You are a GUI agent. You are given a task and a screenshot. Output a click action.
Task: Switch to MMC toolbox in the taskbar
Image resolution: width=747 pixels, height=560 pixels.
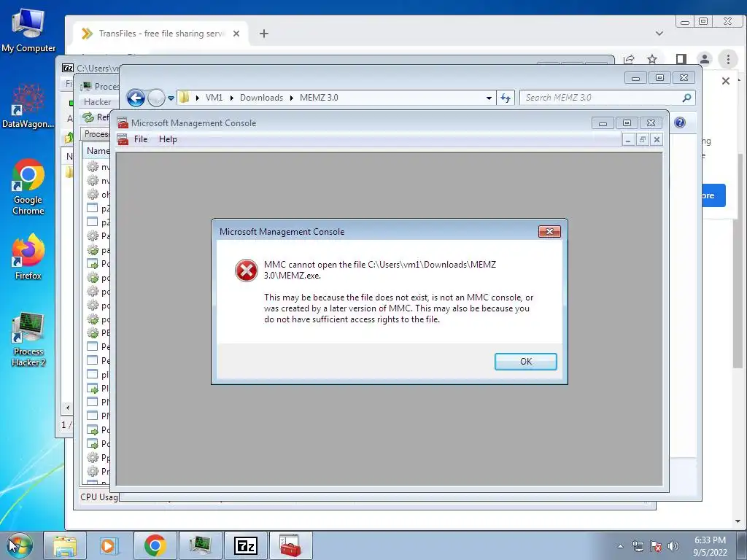tap(290, 545)
